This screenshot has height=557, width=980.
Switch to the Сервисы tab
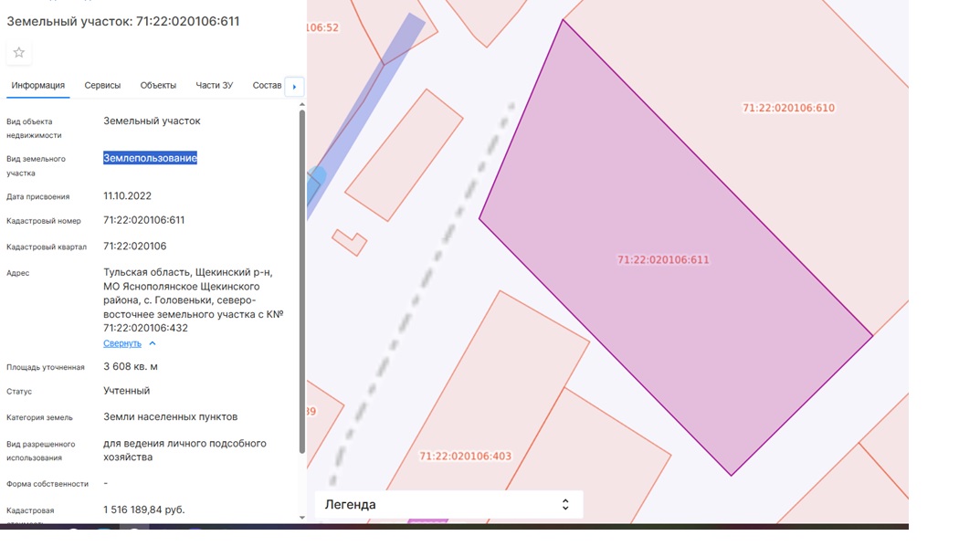[102, 86]
